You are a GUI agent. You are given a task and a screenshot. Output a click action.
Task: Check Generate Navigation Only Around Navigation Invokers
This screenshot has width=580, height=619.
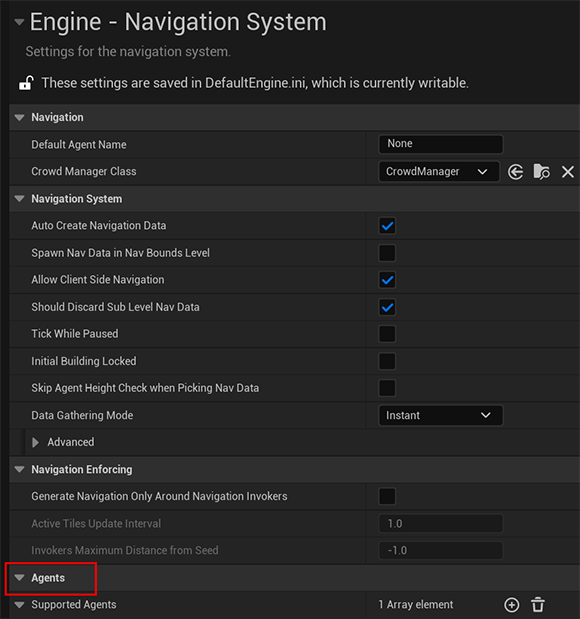click(x=387, y=497)
